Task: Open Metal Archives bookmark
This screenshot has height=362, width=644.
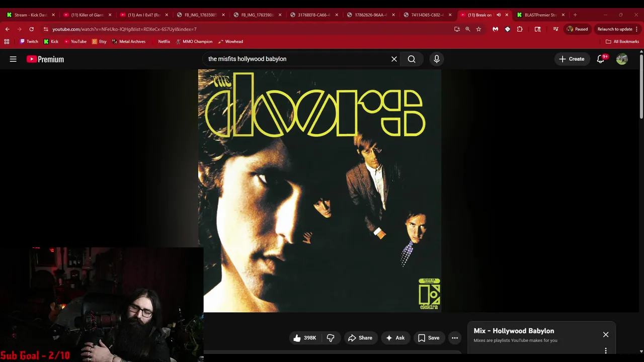Action: (129, 41)
